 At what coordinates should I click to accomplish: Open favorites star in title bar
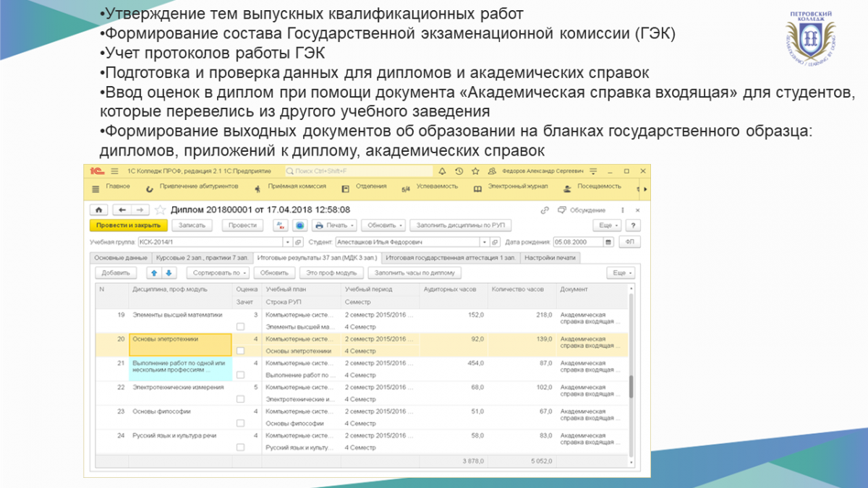(x=475, y=171)
